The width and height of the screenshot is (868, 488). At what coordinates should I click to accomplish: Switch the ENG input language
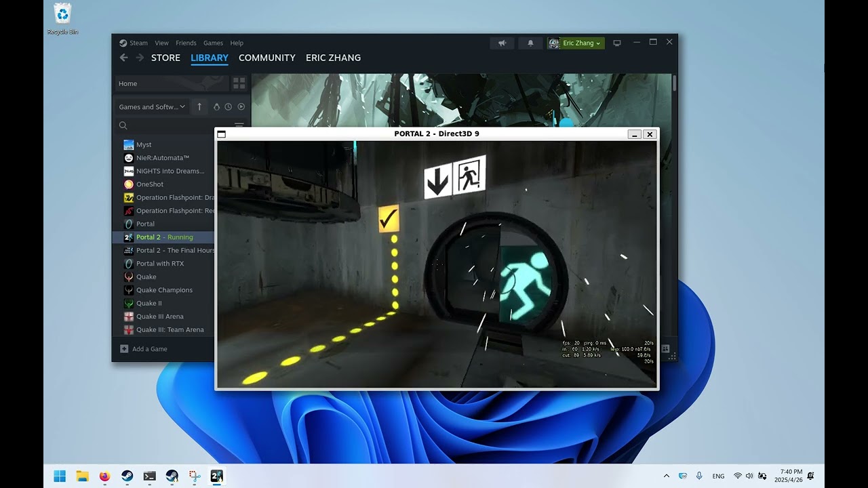click(x=718, y=476)
